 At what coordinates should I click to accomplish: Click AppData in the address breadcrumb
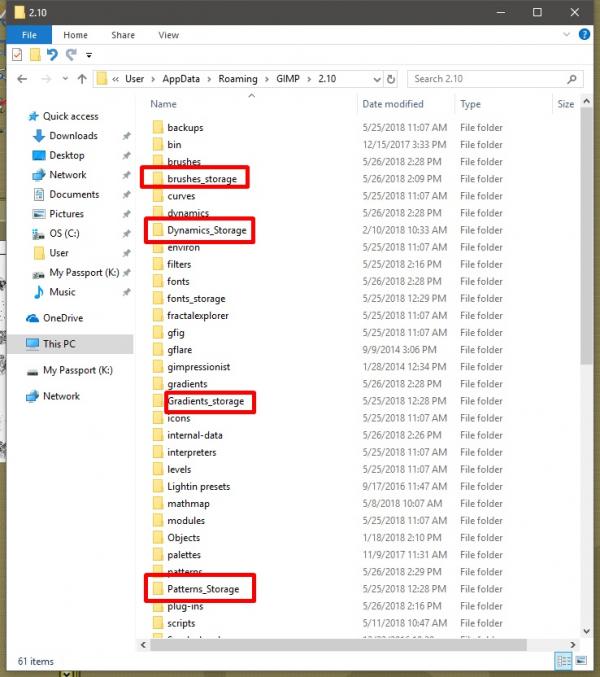click(181, 79)
